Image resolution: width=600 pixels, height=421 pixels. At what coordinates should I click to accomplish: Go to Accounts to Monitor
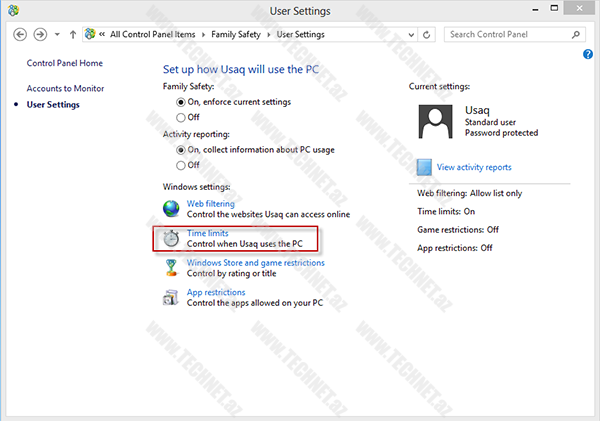[x=65, y=88]
